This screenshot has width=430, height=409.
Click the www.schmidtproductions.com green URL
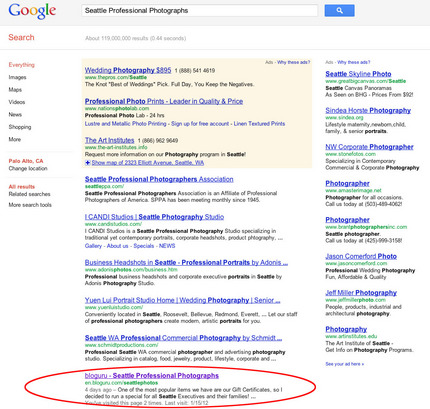click(122, 345)
